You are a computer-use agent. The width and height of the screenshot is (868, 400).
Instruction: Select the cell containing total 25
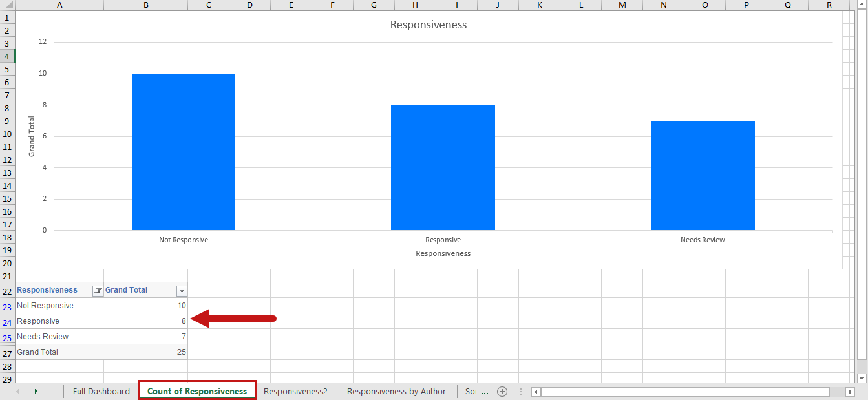(x=146, y=352)
